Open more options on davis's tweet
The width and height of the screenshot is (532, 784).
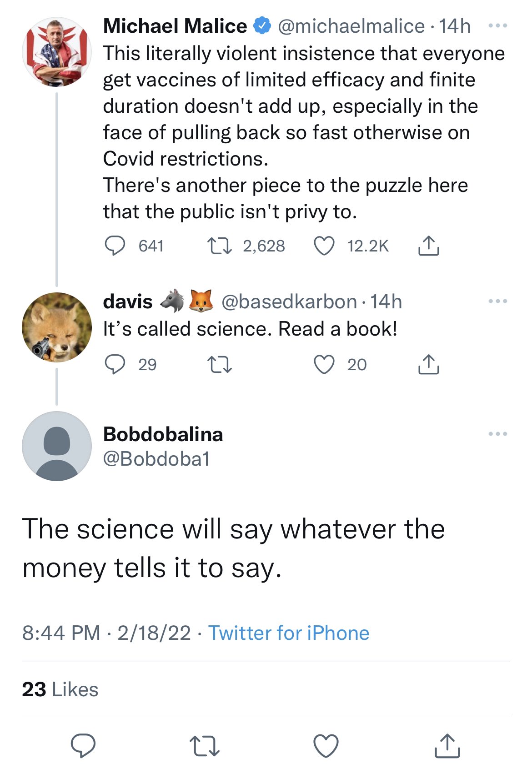[497, 301]
